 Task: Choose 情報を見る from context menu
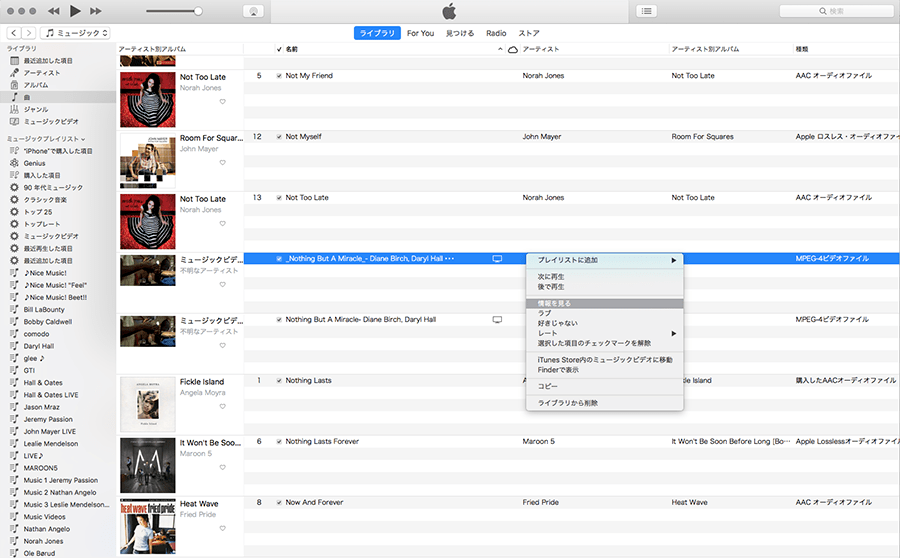tap(604, 303)
